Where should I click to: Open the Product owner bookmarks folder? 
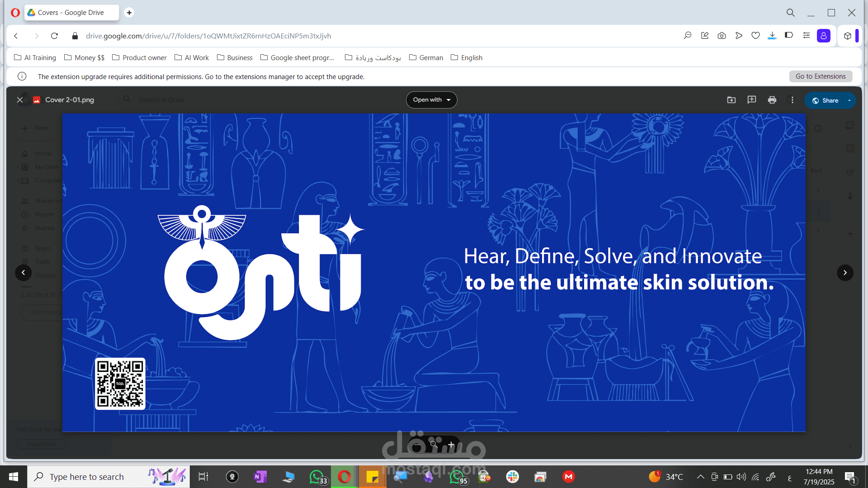click(139, 58)
